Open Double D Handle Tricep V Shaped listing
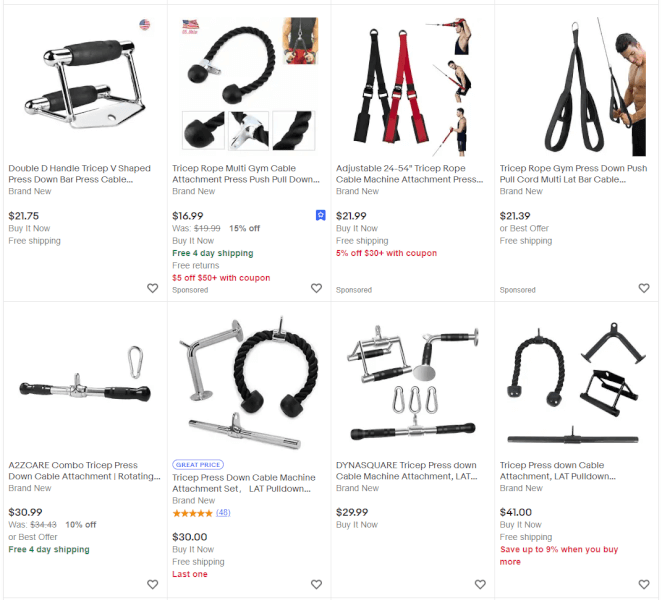This screenshot has width=662, height=600. tap(79, 174)
